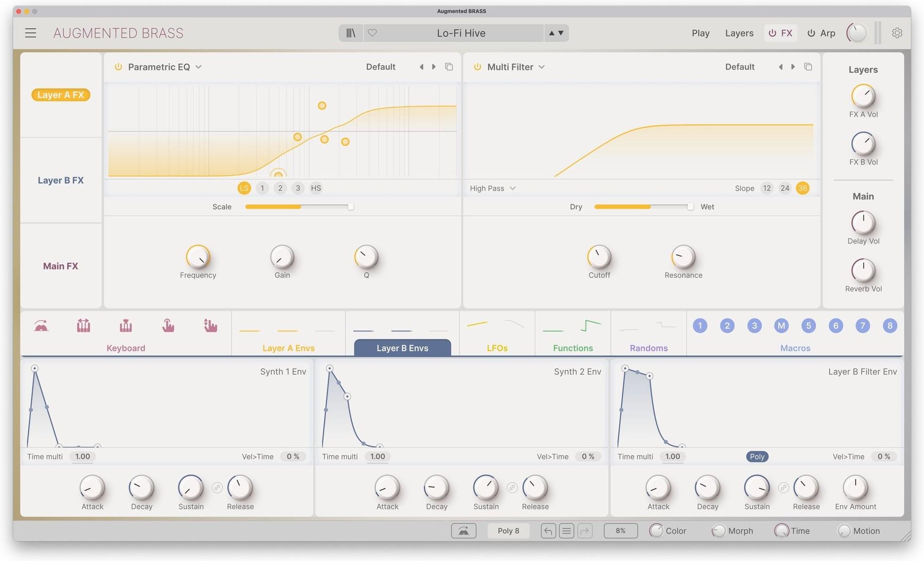Open the High Pass filter mode dropdown
The height and width of the screenshot is (561, 924).
tap(492, 188)
